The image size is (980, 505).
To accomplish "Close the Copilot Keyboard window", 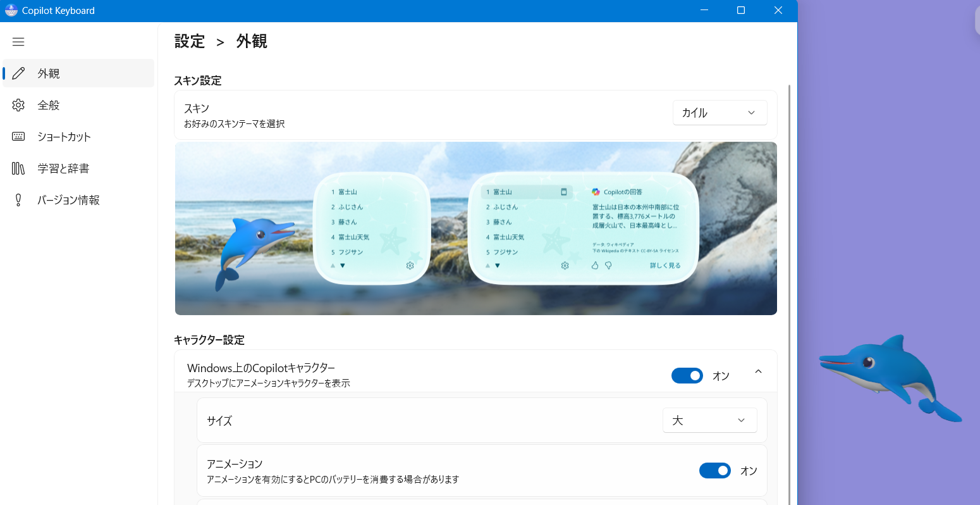I will click(778, 11).
